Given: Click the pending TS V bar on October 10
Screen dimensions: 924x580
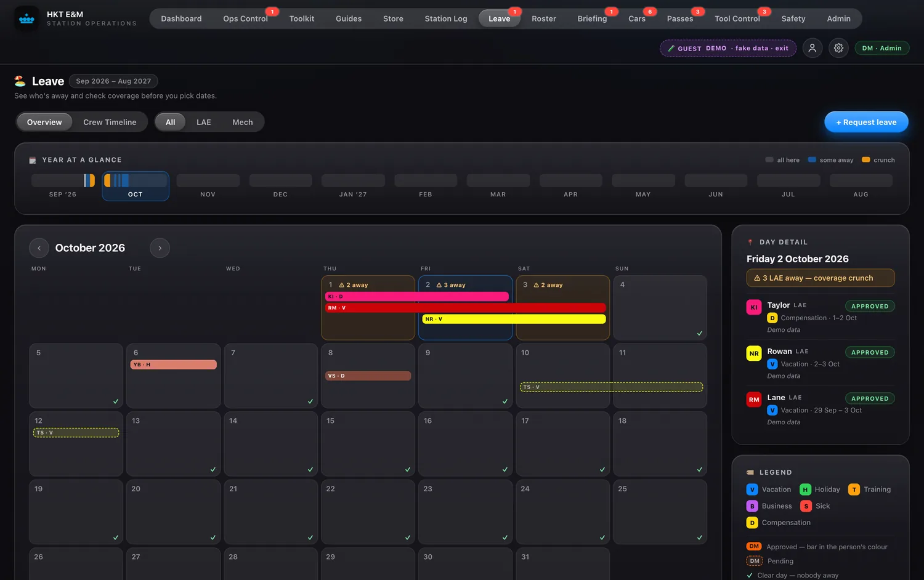Looking at the screenshot, I should point(611,387).
